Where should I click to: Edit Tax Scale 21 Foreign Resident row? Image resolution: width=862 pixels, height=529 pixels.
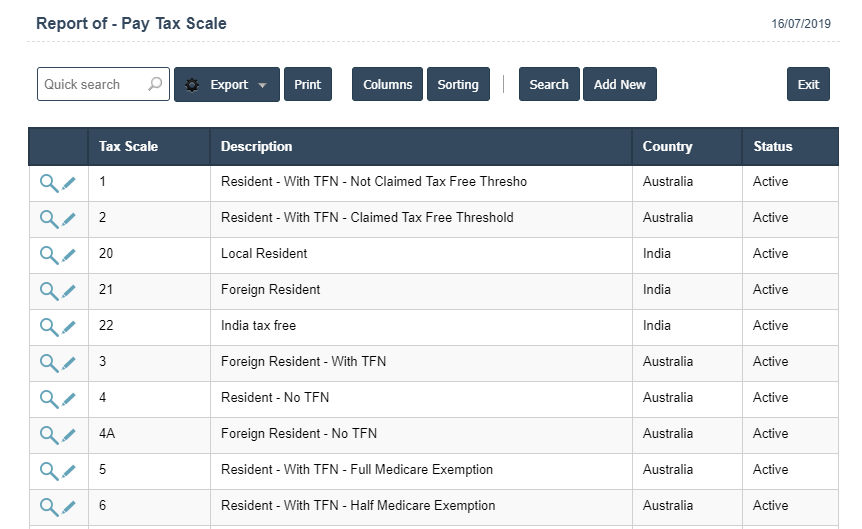69,291
